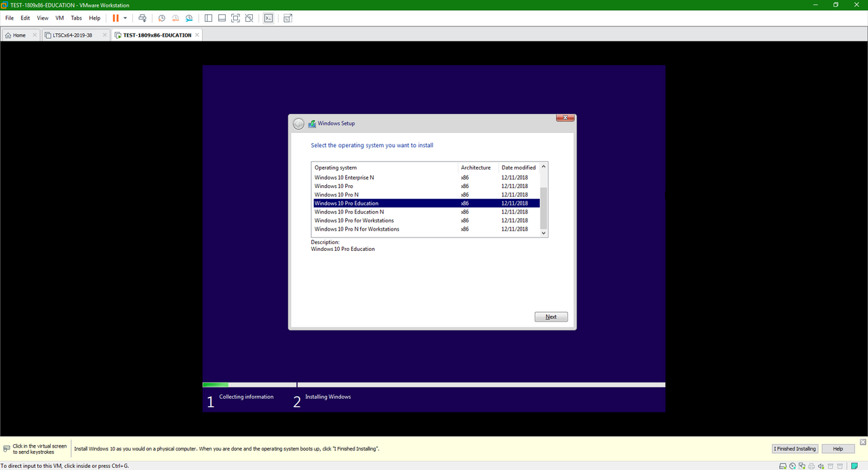Screen dimensions: 868x470
Task: Click the Operating system column header
Action: click(x=385, y=168)
